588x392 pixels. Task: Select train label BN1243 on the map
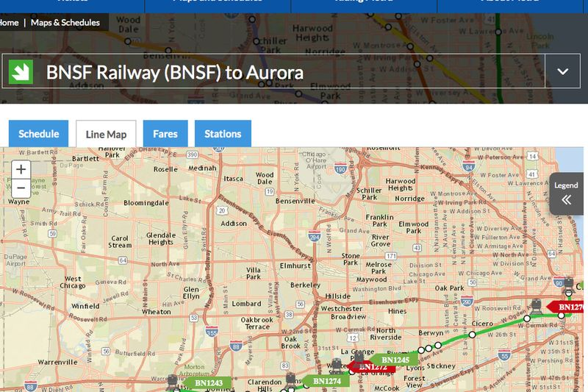(207, 382)
